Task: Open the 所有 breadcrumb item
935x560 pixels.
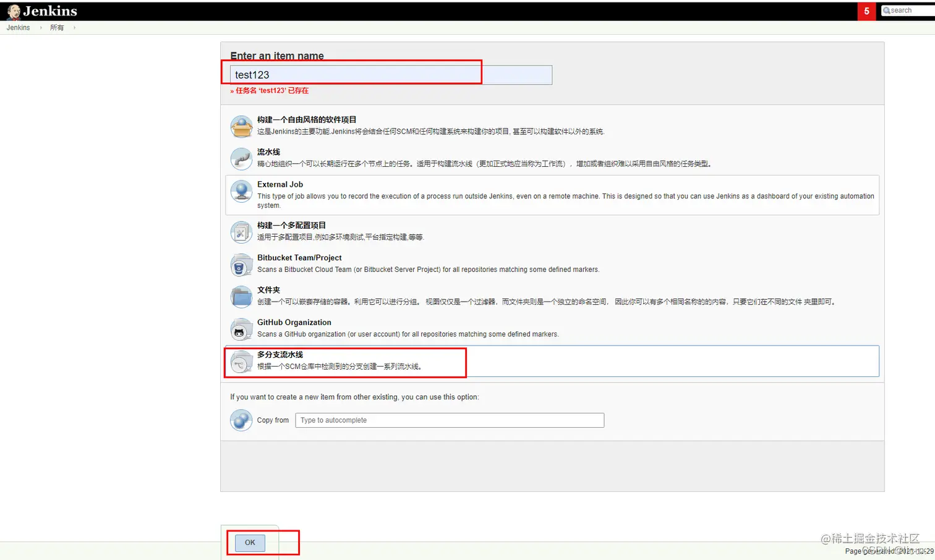Action: [57, 28]
